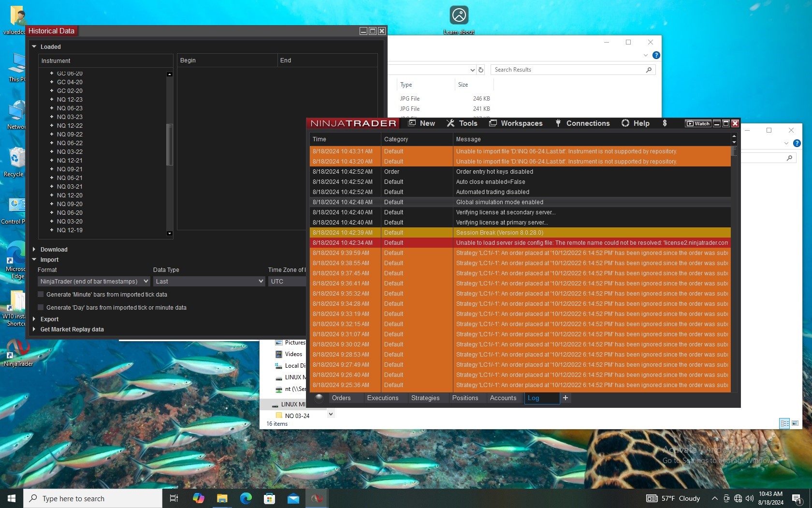Select the Session Break log entry
The height and width of the screenshot is (508, 812).
[520, 233]
